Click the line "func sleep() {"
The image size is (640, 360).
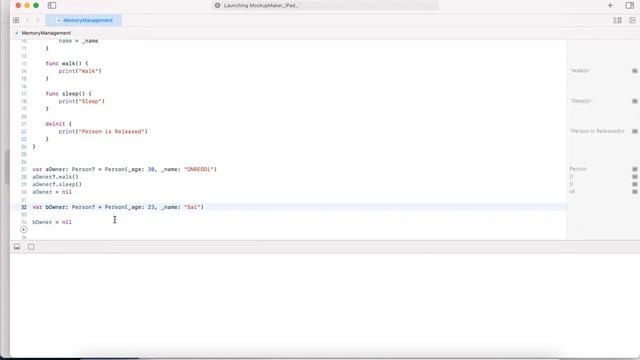tap(69, 93)
